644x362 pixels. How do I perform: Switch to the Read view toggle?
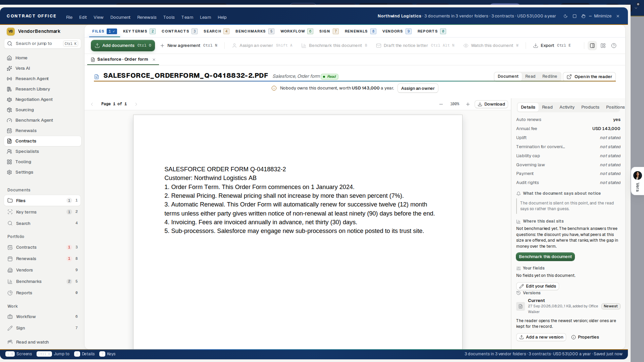[x=530, y=76]
